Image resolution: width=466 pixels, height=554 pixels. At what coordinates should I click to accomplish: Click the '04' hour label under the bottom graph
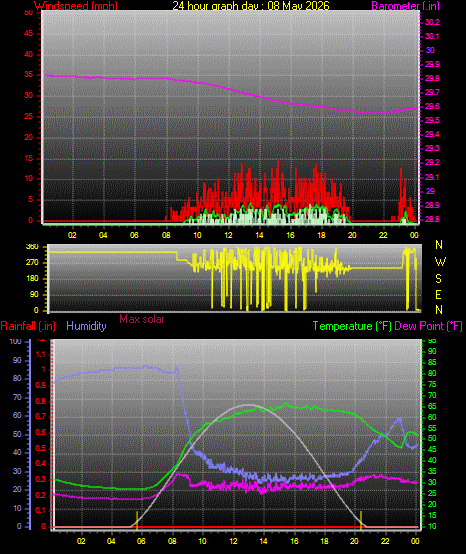tap(111, 541)
